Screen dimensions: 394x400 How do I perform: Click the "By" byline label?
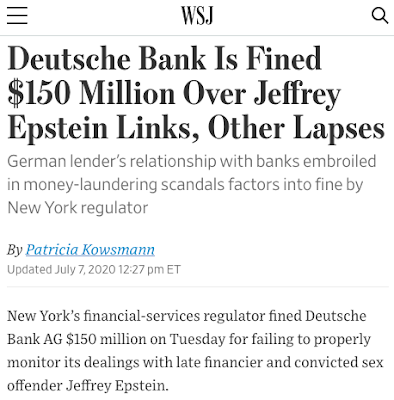[15, 250]
